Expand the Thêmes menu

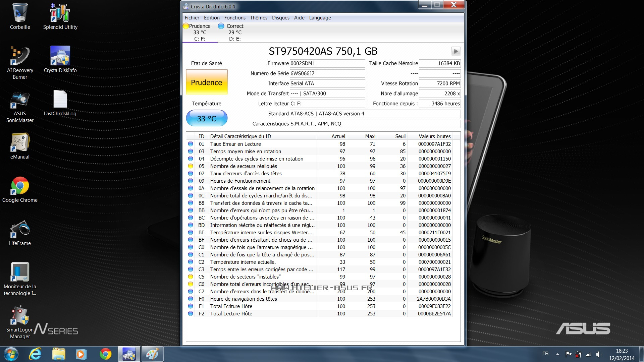coord(258,18)
